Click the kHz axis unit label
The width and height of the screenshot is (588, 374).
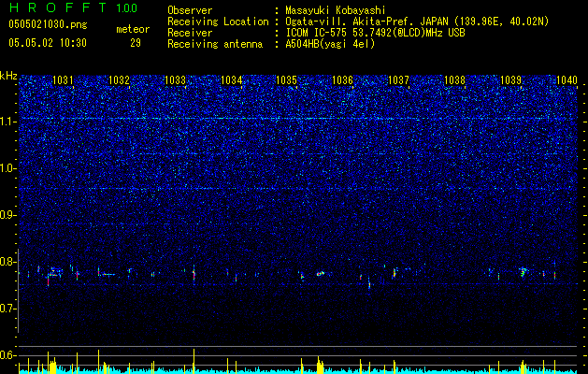coord(8,76)
